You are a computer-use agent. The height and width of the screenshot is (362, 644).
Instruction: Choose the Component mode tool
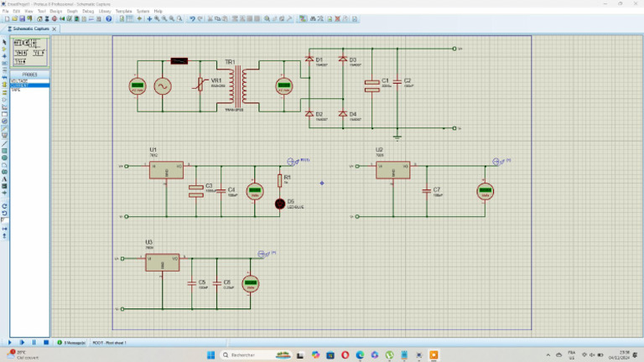coord(4,49)
